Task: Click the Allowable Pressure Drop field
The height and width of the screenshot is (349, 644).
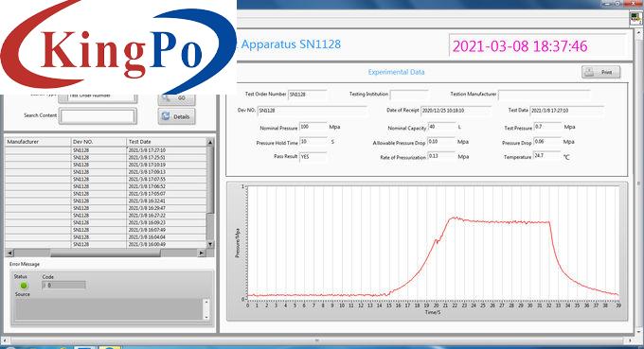Action: (x=441, y=142)
